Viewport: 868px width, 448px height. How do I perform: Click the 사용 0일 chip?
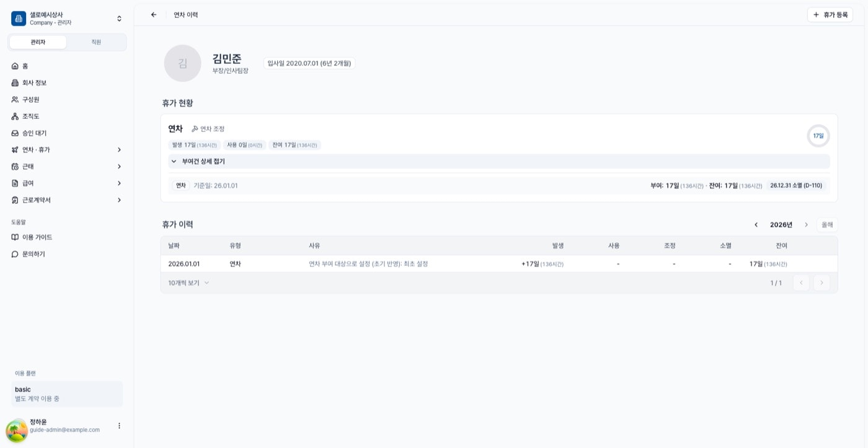(244, 145)
